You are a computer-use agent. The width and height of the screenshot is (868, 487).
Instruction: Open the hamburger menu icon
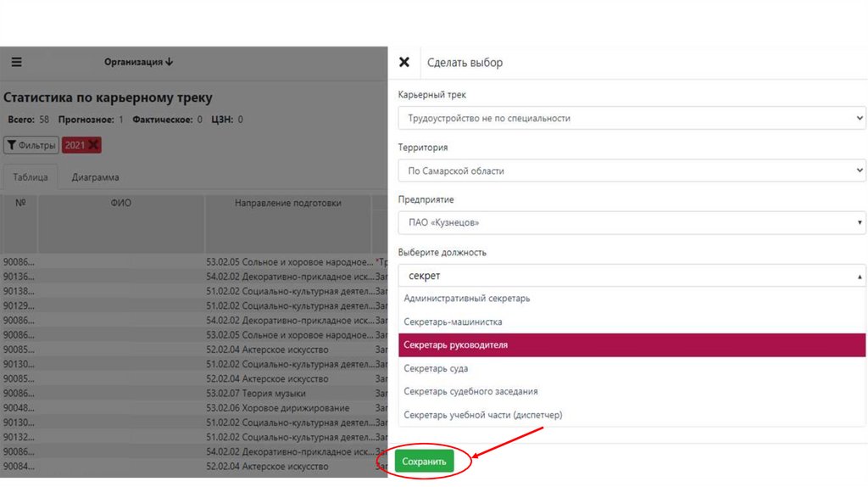pos(16,62)
